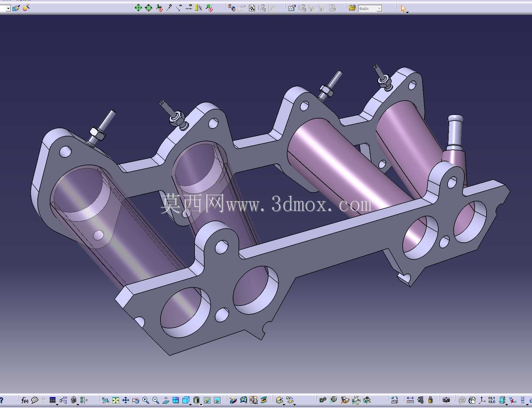Click the speech-bubble comment icon

click(x=35, y=400)
